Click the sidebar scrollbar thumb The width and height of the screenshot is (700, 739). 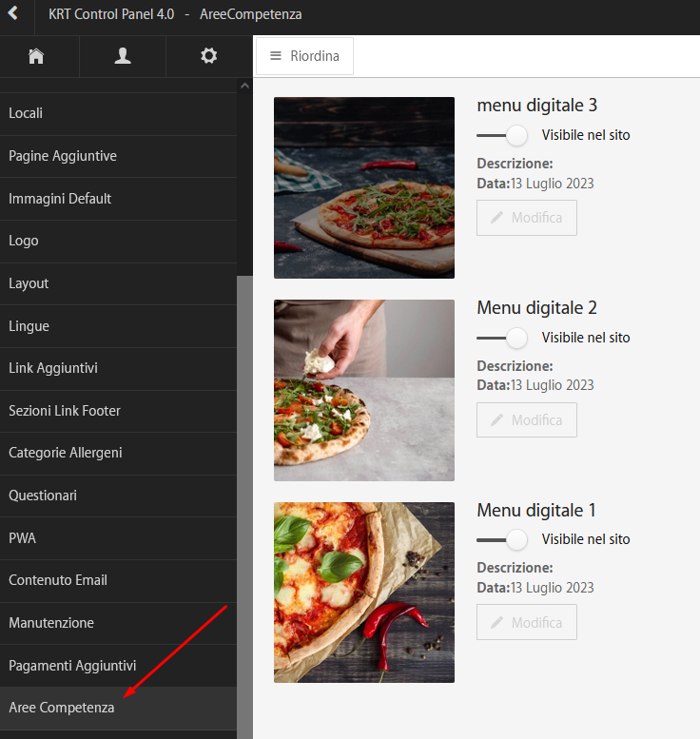[244, 507]
